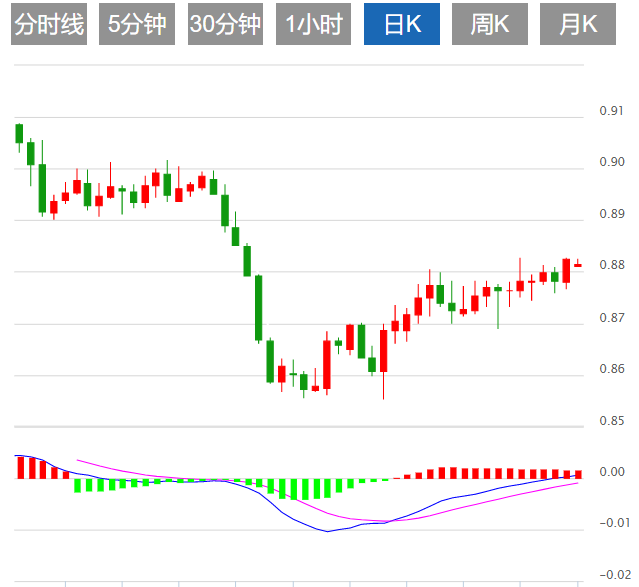The width and height of the screenshot is (639, 587).
Task: Click the 0.91 price axis label
Action: [x=612, y=111]
